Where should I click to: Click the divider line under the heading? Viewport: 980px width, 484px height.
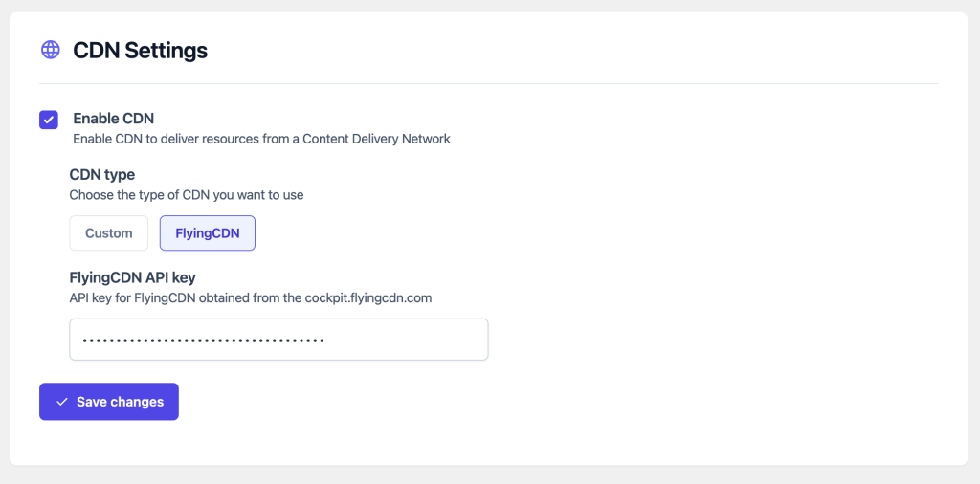click(x=488, y=84)
